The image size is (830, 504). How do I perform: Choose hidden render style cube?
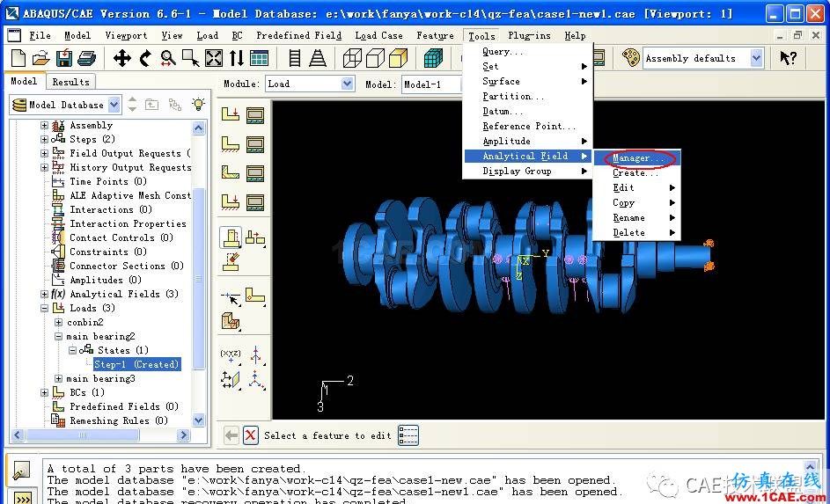(x=375, y=58)
